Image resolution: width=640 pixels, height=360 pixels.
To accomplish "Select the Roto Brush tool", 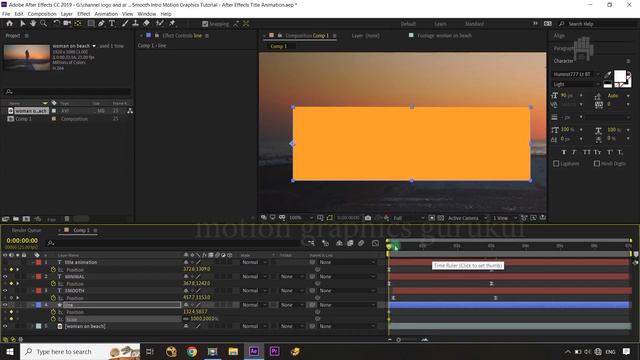I will point(160,24).
